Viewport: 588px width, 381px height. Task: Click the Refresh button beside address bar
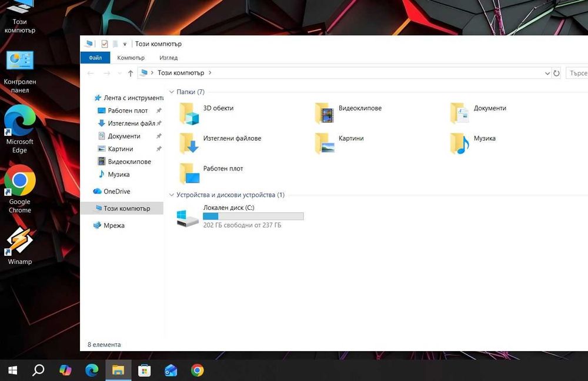click(x=556, y=73)
